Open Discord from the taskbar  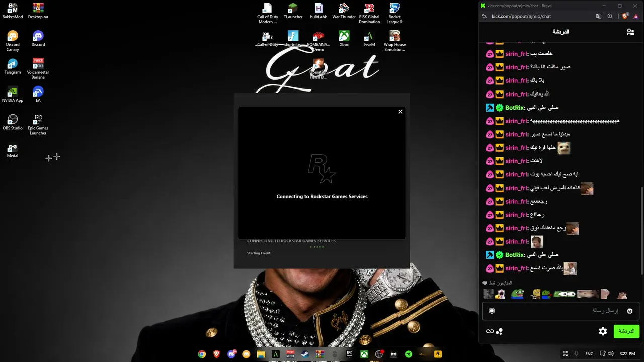coord(231,354)
